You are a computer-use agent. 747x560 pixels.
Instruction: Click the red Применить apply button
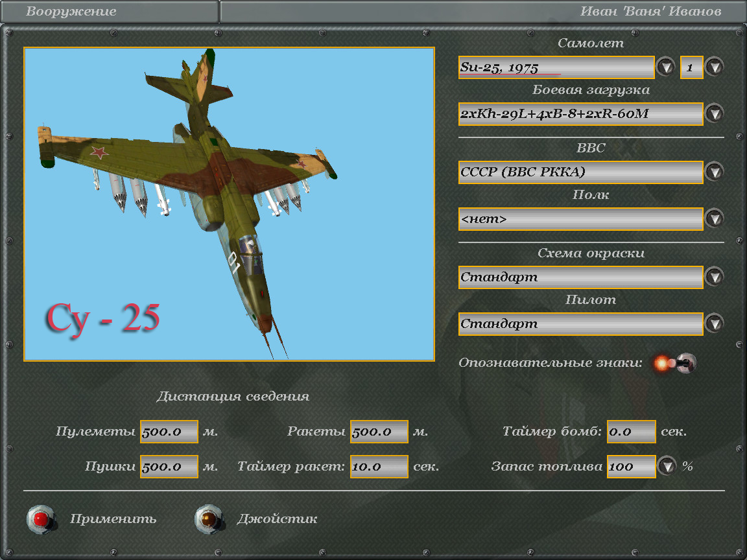pos(41,519)
